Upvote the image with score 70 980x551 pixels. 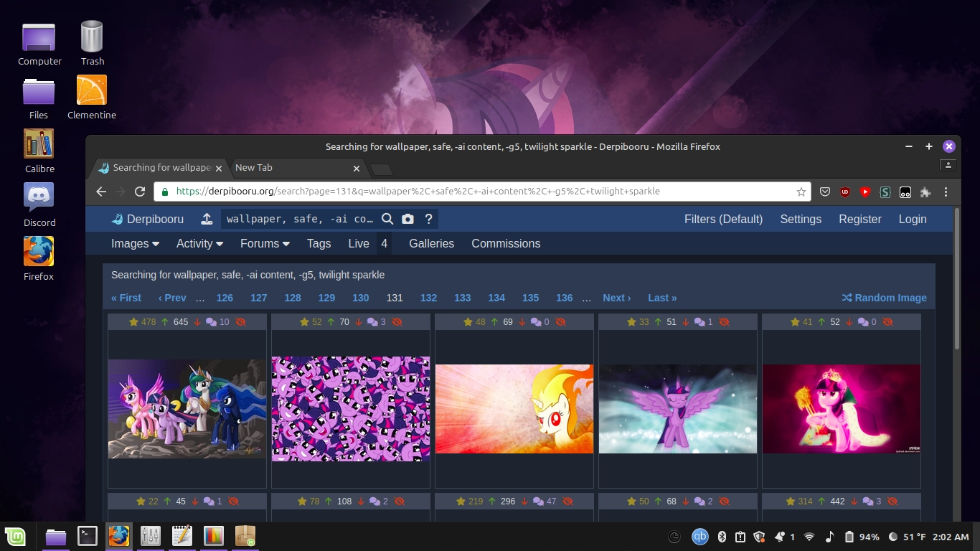pos(331,322)
